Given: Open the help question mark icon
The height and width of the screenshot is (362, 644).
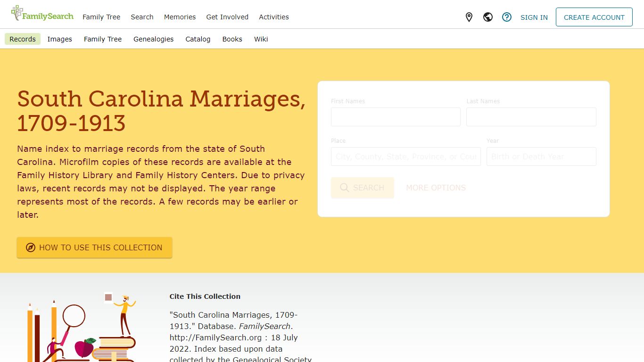Looking at the screenshot, I should point(507,17).
